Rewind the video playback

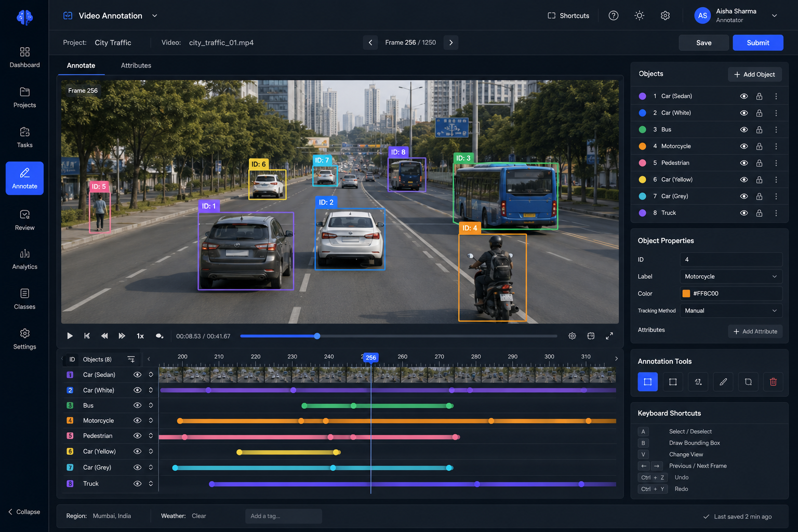[x=104, y=336]
